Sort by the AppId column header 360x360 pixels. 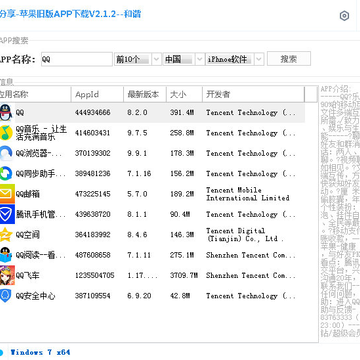point(97,94)
